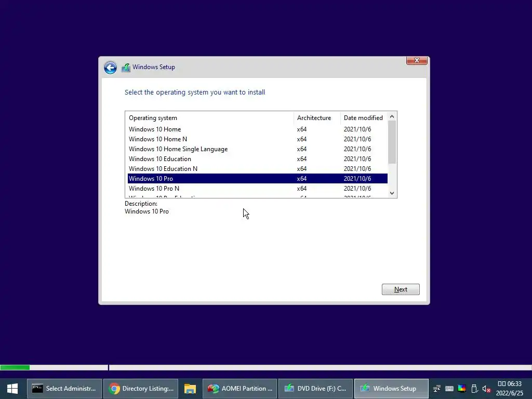Click the Windows Setup title icon

click(x=126, y=68)
